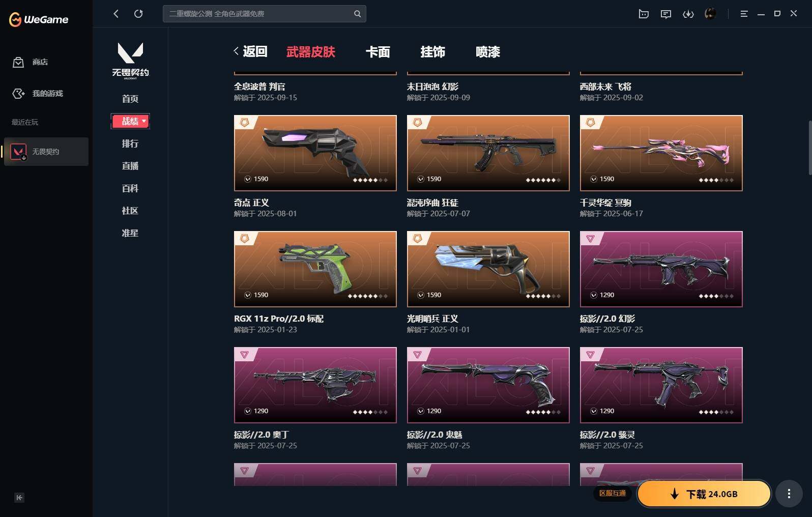The image size is (812, 517).
Task: Open the user avatar profile
Action: click(710, 14)
